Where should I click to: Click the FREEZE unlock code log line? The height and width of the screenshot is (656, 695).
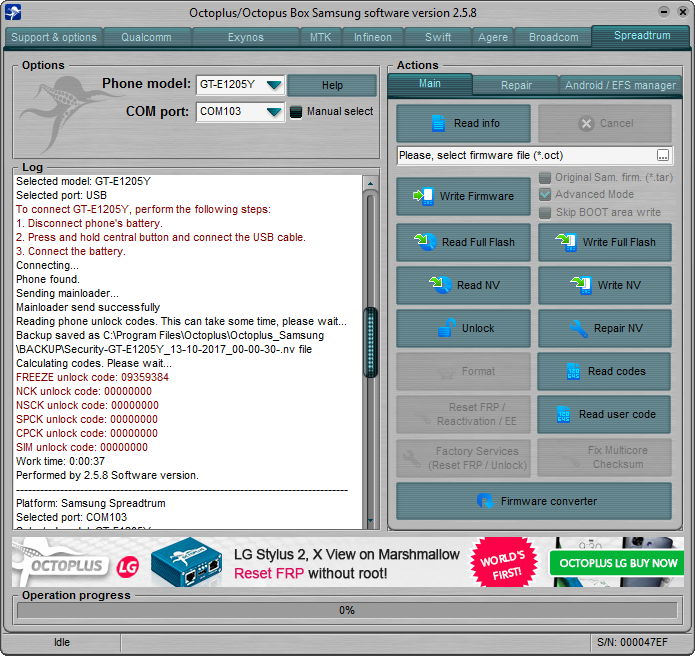click(92, 377)
